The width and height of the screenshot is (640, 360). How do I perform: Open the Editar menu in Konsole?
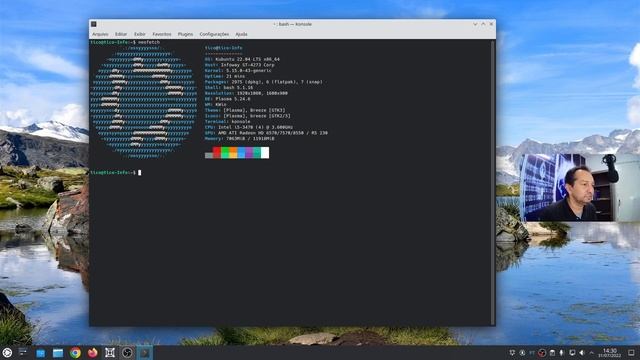(x=121, y=34)
